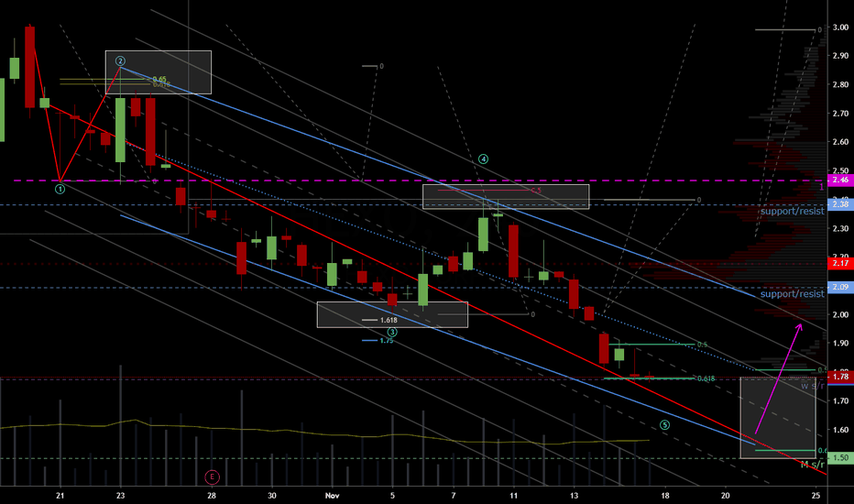
Task: Click the 2.80 price axis value
Action: (840, 84)
